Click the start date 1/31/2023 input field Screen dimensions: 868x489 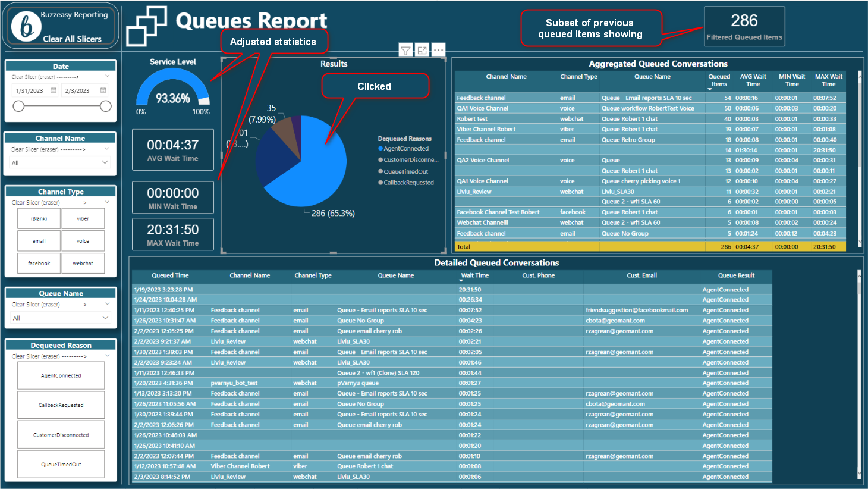tap(30, 90)
